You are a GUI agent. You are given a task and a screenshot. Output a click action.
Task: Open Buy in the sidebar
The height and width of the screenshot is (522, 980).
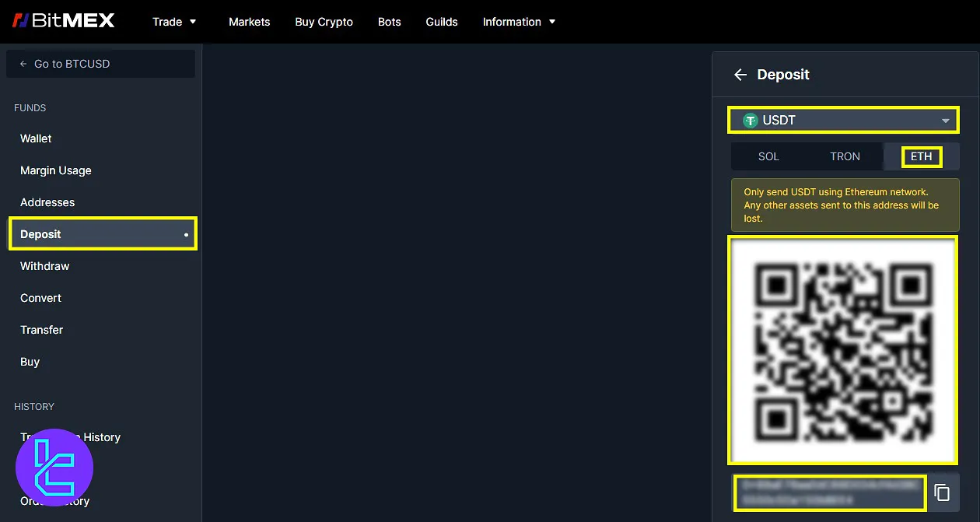pyautogui.click(x=30, y=362)
